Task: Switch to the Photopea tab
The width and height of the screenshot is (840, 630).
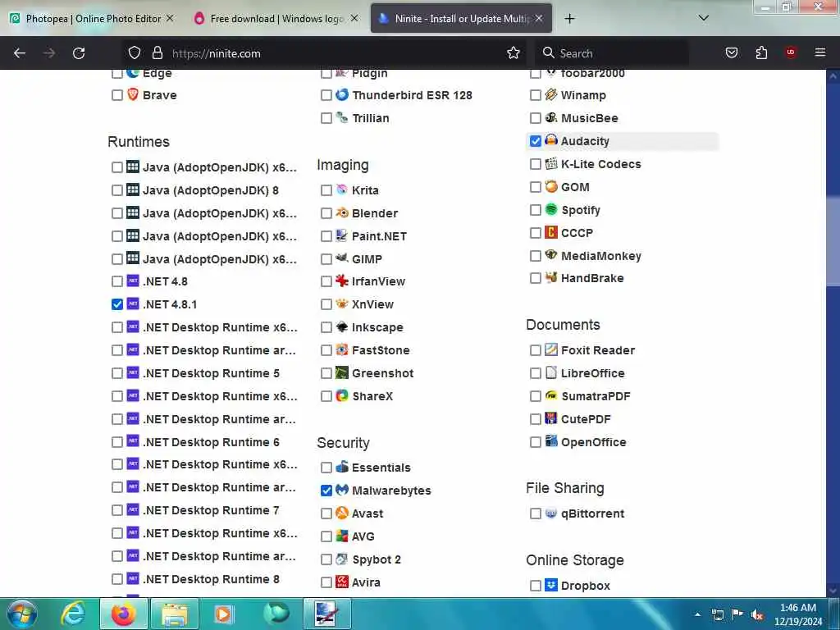Action: pyautogui.click(x=92, y=19)
